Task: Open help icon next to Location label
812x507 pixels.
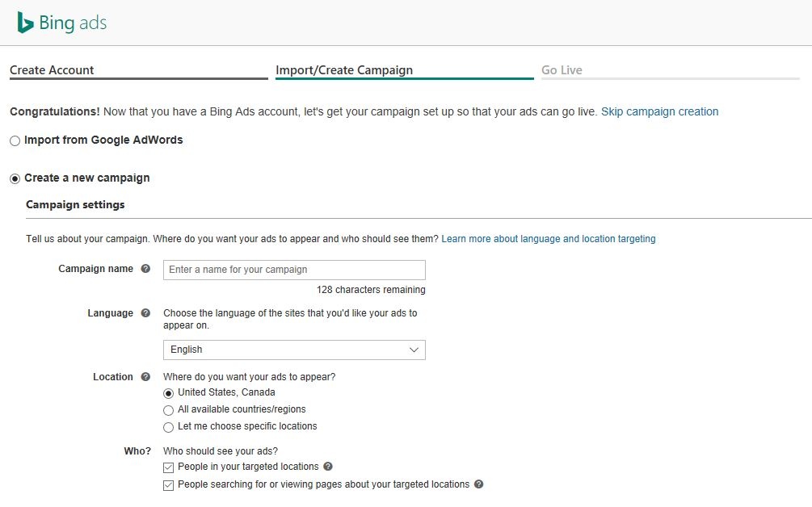Action: point(145,377)
